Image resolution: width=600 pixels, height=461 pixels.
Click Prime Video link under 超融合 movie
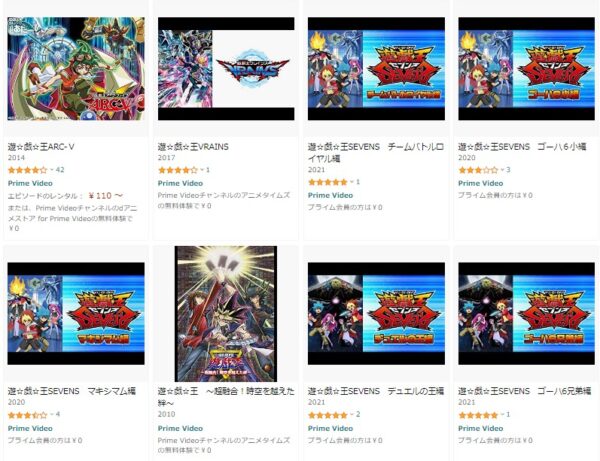[x=180, y=428]
